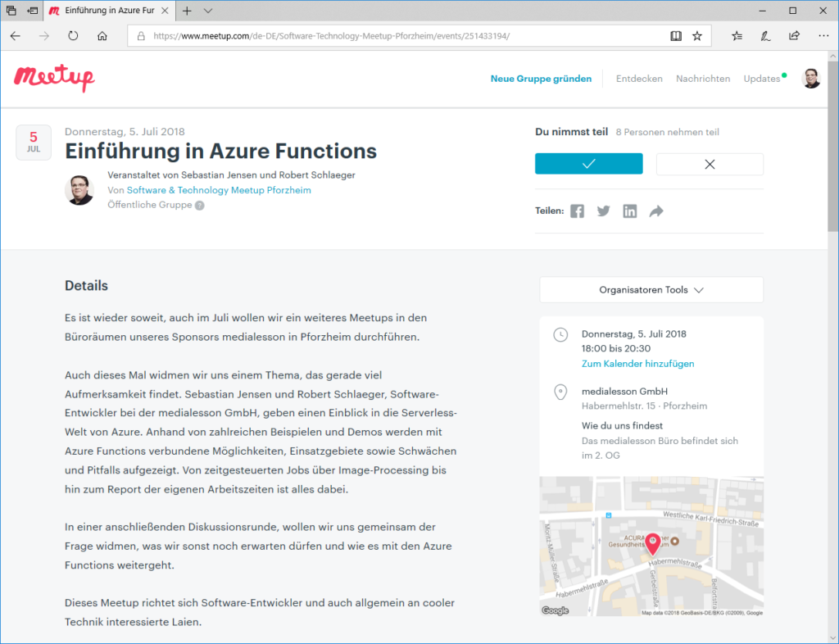Click the browser home button
The width and height of the screenshot is (839, 644).
[x=102, y=36]
